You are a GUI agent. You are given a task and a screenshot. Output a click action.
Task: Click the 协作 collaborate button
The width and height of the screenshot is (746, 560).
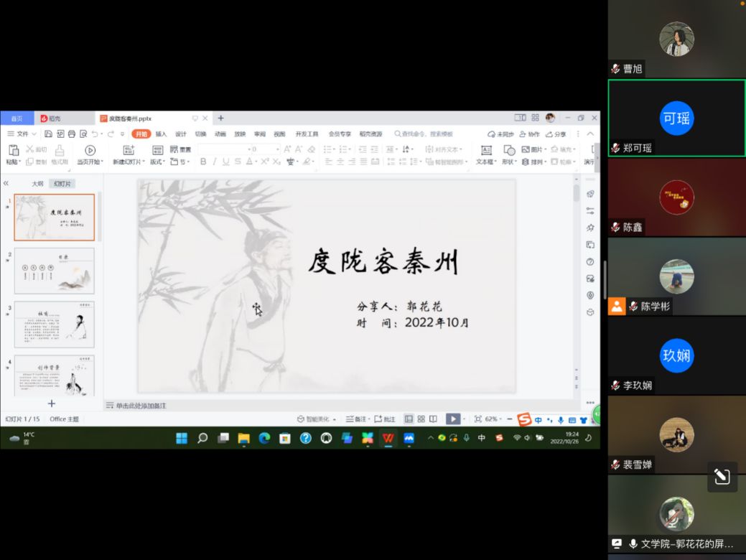point(530,134)
